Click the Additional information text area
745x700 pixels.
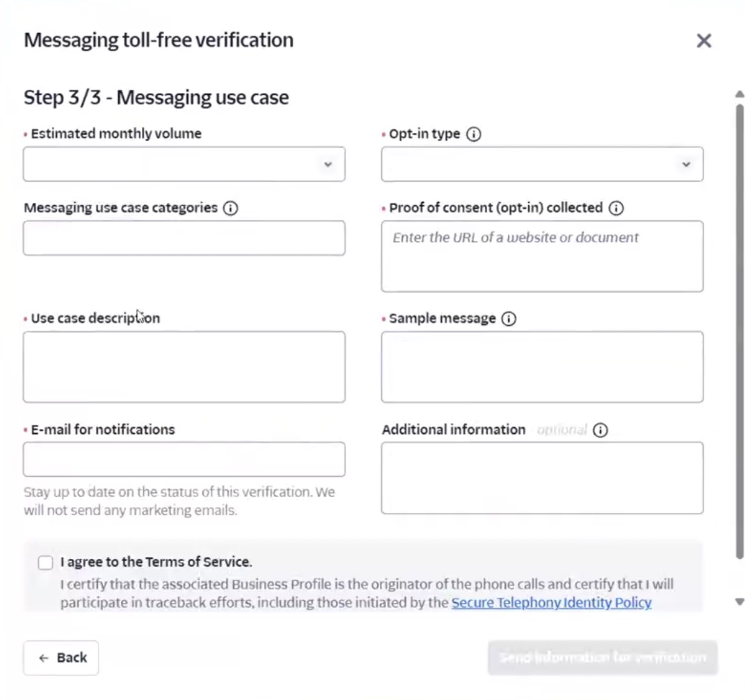pos(542,478)
